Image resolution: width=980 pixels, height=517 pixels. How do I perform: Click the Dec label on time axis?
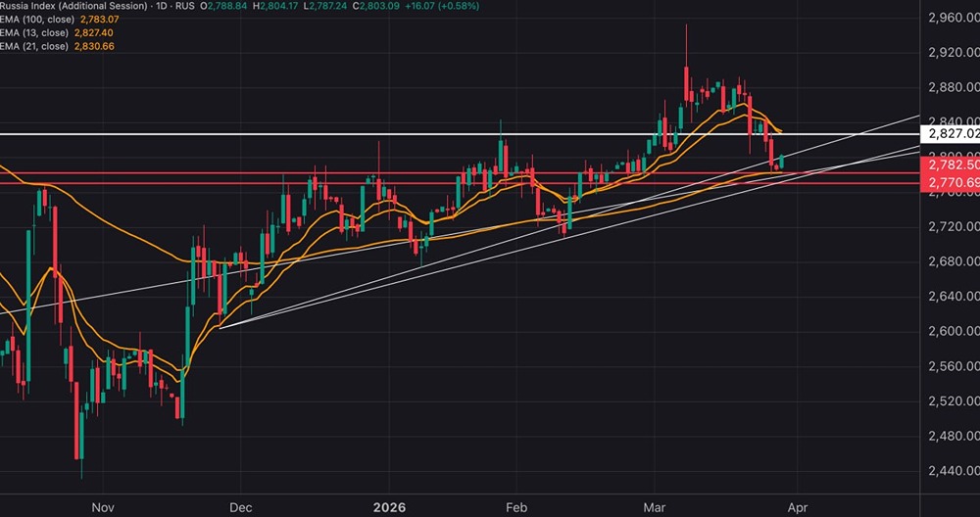point(241,507)
